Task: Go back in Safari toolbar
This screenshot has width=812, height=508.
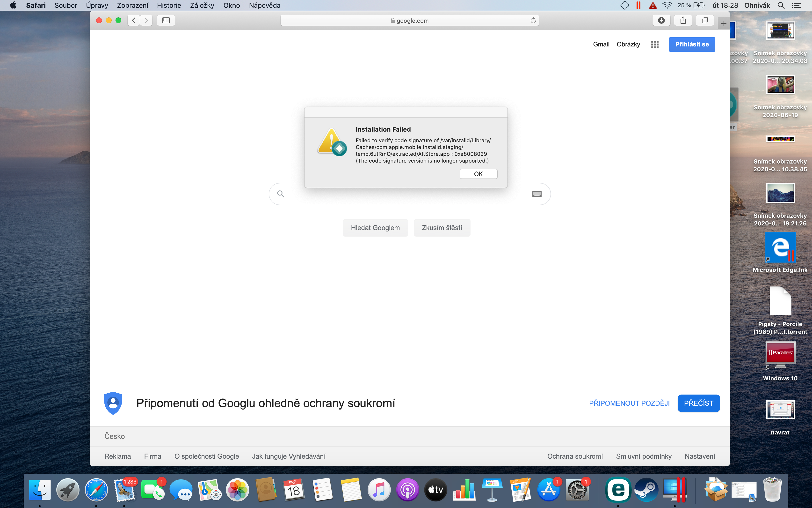Action: 134,21
